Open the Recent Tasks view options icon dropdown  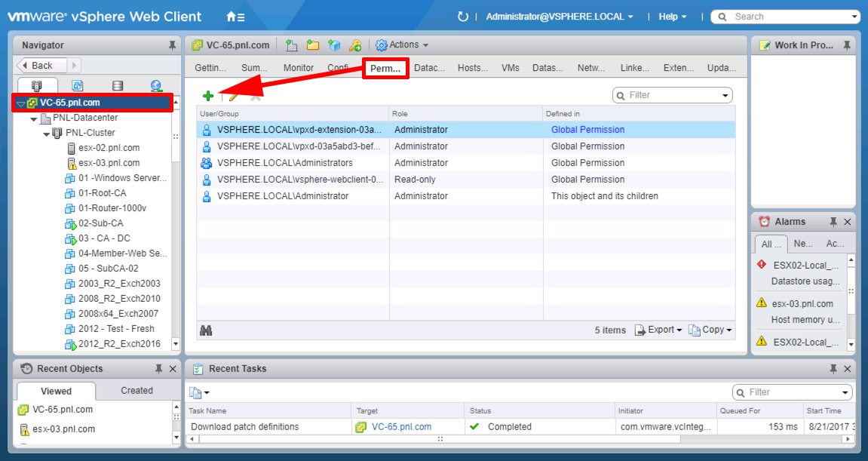199,392
